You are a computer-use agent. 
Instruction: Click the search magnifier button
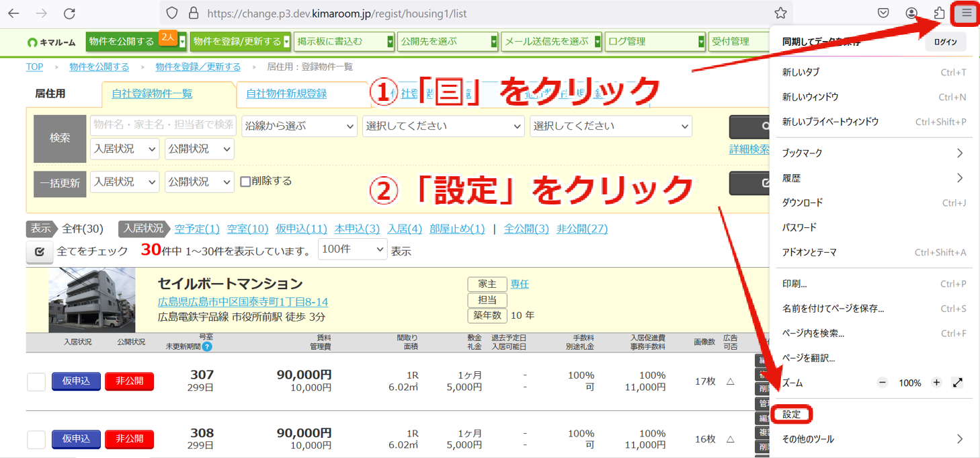pos(749,126)
